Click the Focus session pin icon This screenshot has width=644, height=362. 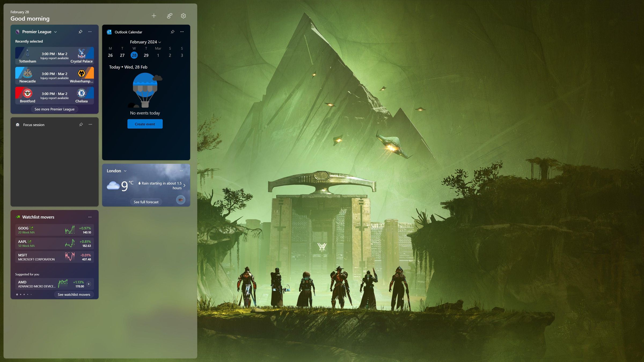[x=81, y=125]
